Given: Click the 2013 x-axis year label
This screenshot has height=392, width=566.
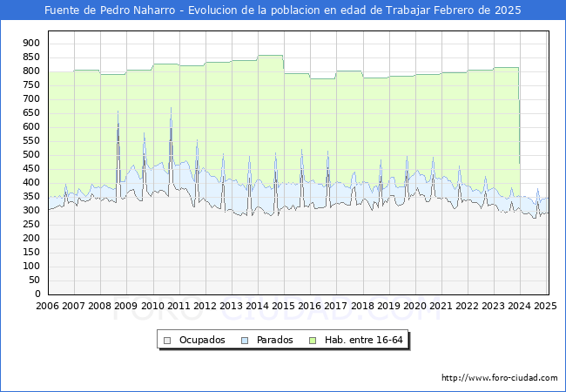Looking at the screenshot, I should click(231, 306).
